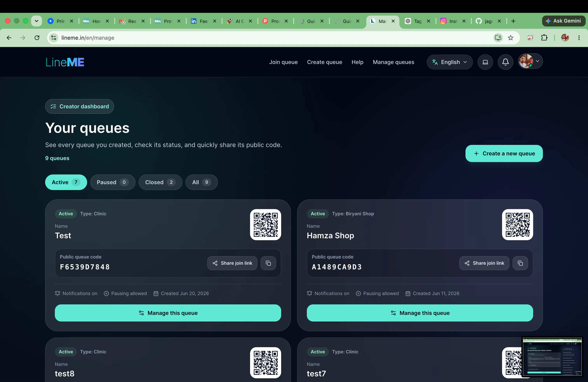Switch to the Closed filter tab
The width and height of the screenshot is (588, 382).
160,182
